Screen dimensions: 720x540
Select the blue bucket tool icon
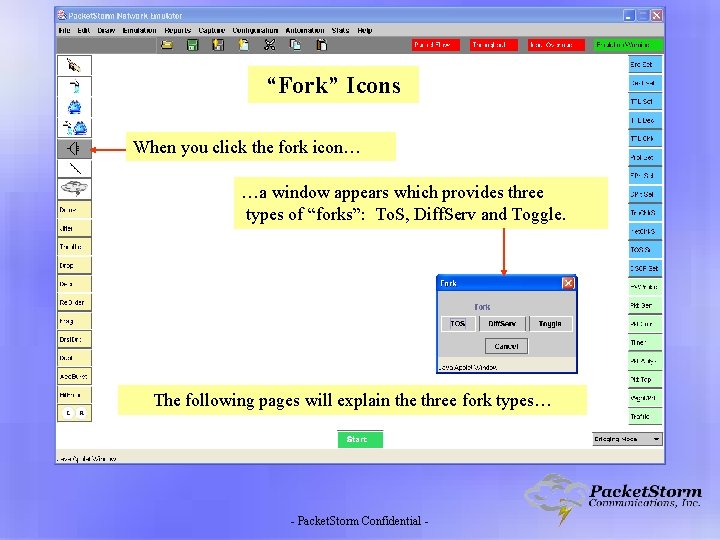[74, 107]
